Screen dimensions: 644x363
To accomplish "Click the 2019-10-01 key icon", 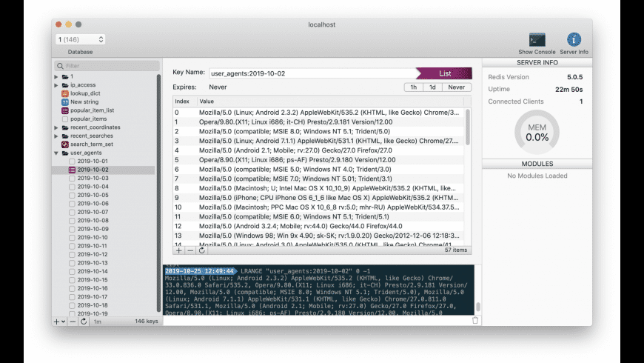I will [72, 161].
